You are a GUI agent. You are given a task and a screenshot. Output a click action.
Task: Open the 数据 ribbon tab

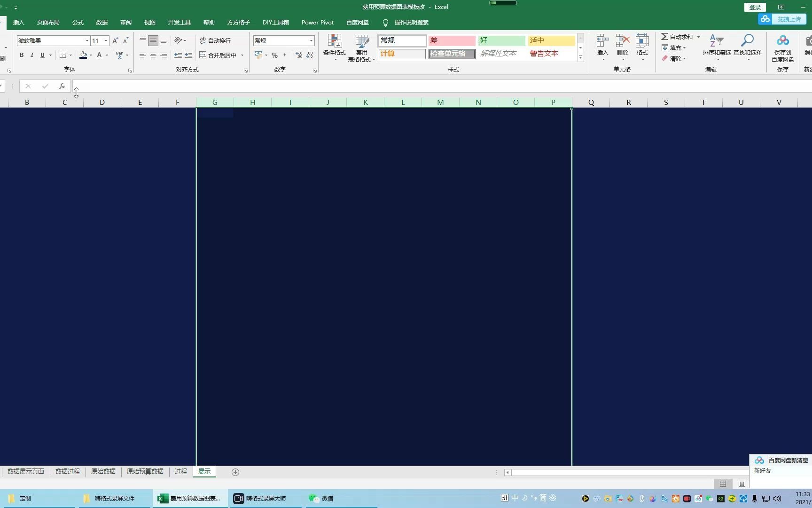pos(102,22)
